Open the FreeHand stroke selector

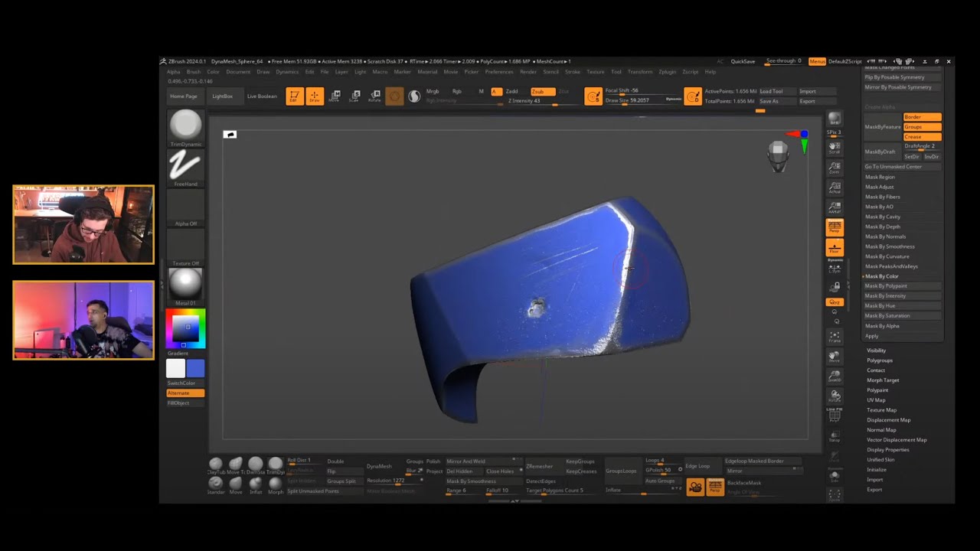coord(185,168)
